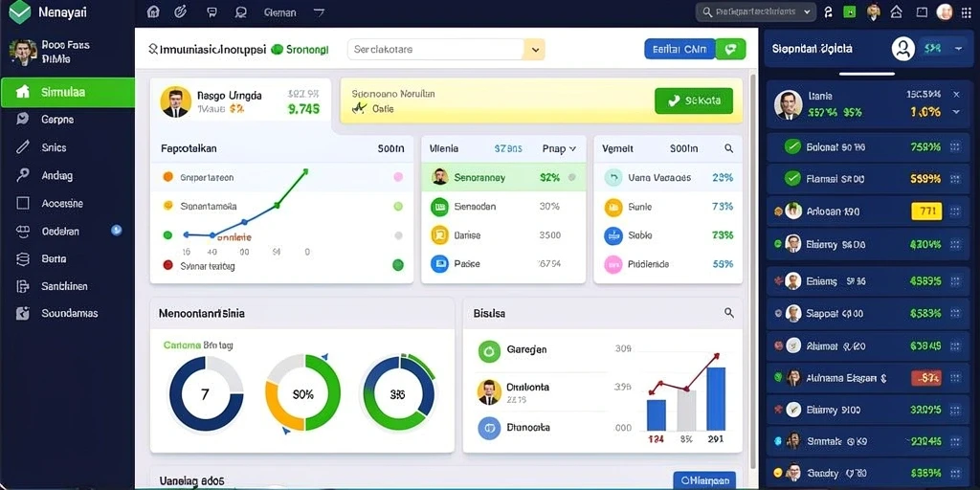
Task: Toggle the green checkmark beside Flamasi
Action: tap(792, 178)
